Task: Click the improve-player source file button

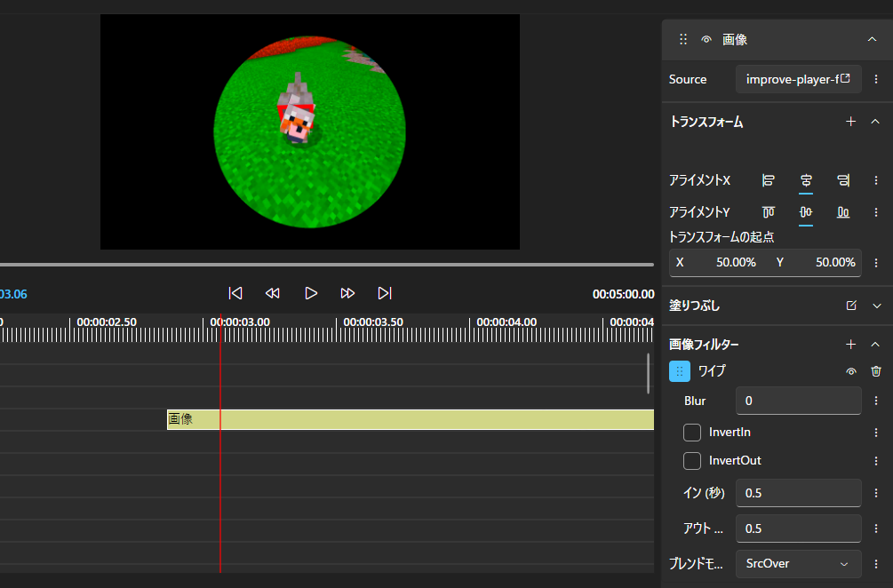Action: [x=798, y=79]
